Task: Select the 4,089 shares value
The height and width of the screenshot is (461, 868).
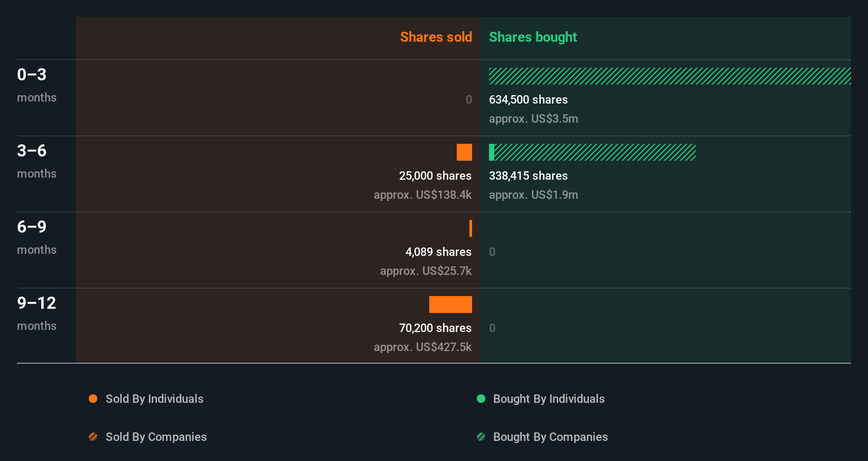Action: tap(438, 252)
